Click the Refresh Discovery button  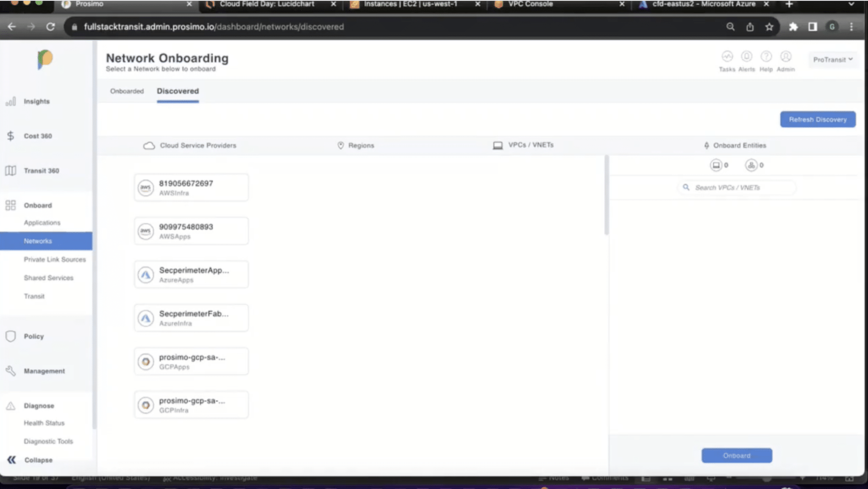click(x=818, y=119)
